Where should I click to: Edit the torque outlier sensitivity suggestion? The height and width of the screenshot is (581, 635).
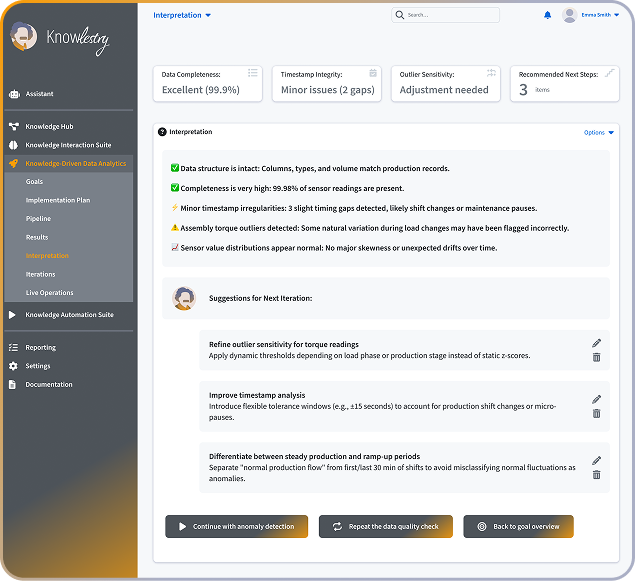[x=597, y=343]
